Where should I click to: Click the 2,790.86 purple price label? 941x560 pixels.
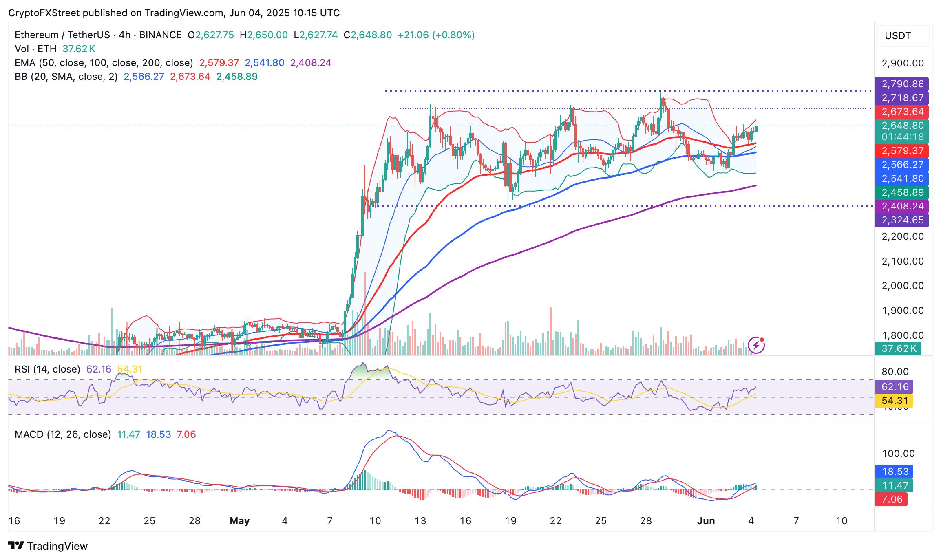point(902,84)
